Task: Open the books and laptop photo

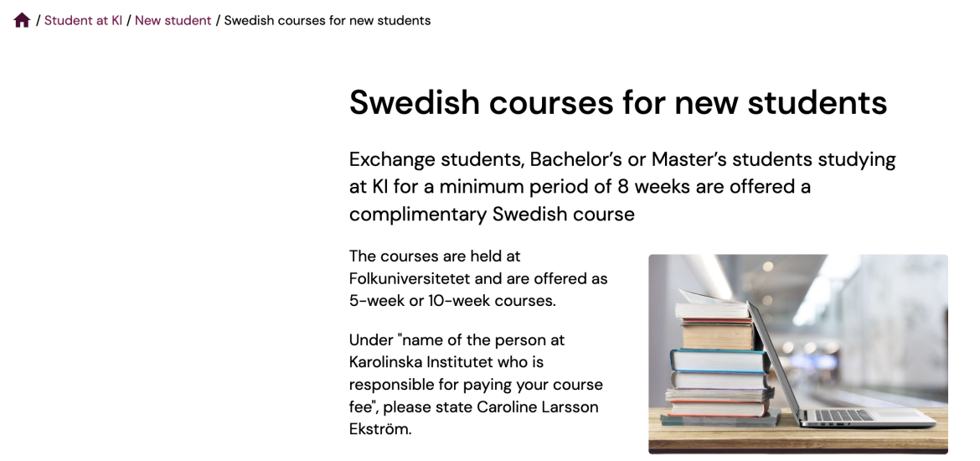Action: [x=798, y=354]
